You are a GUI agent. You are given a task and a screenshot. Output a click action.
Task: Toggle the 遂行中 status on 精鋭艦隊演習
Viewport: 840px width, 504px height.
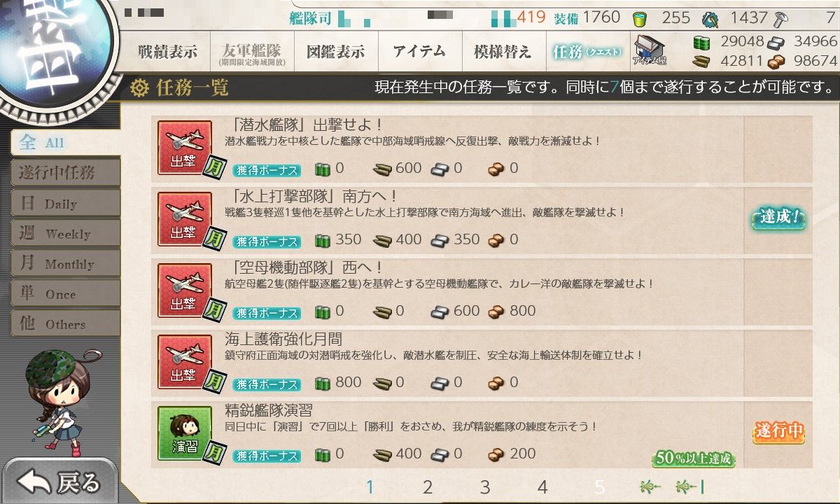pyautogui.click(x=778, y=432)
